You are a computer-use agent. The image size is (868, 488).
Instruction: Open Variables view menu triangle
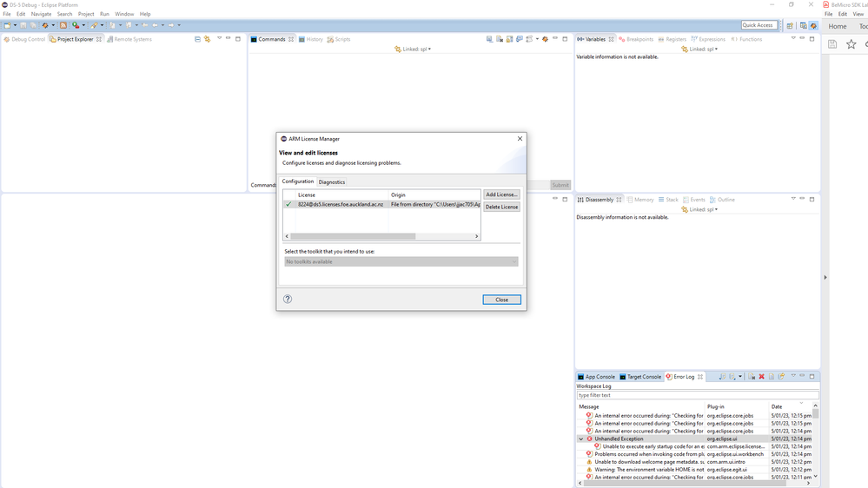(793, 38)
